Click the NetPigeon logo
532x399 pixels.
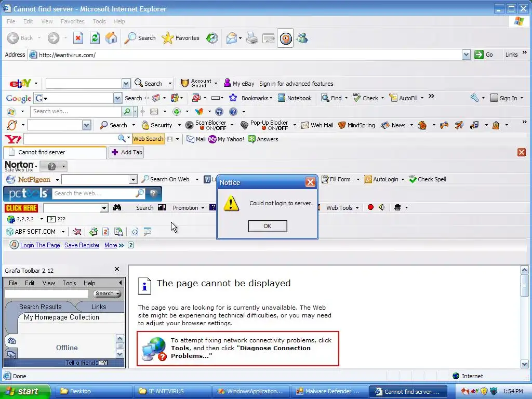[x=28, y=179]
